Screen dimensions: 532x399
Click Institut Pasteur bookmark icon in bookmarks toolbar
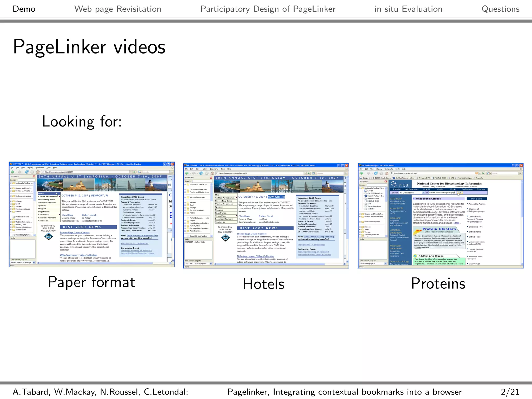tap(394, 178)
